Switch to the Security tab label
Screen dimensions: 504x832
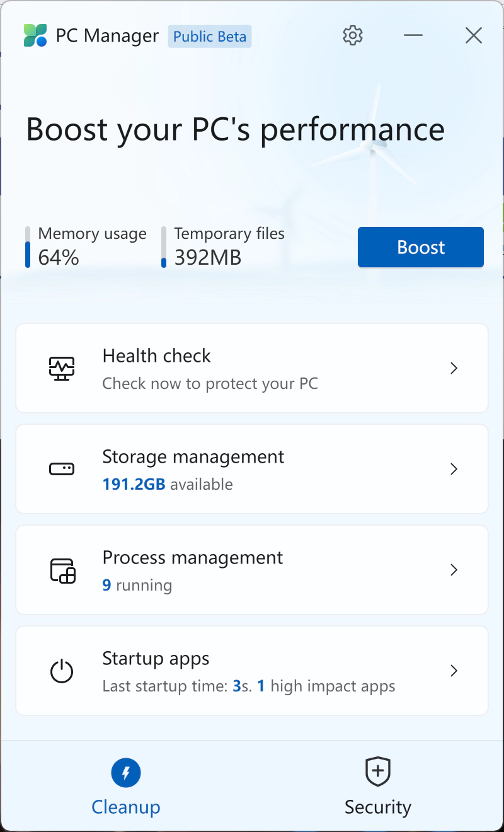coord(378,807)
